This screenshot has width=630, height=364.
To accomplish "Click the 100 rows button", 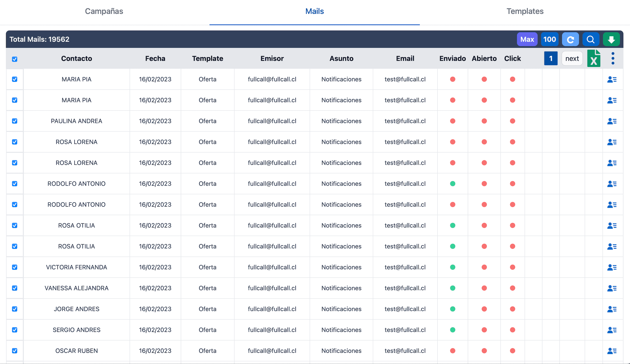I will [x=549, y=39].
